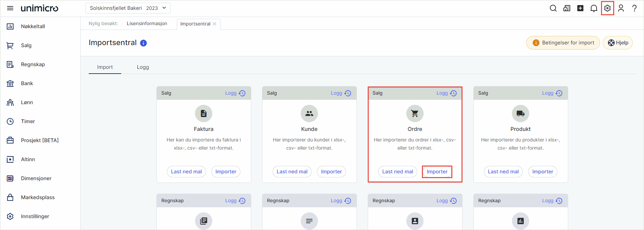Image resolution: width=644 pixels, height=230 pixels.
Task: Open the company overview icon in top bar
Action: [x=566, y=8]
